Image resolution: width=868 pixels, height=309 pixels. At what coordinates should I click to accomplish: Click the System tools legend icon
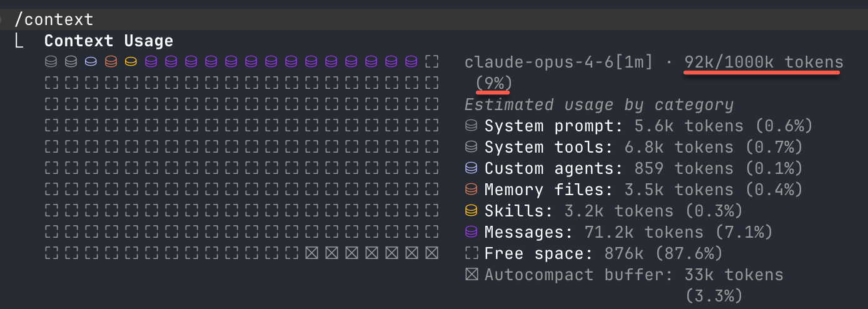tap(472, 147)
